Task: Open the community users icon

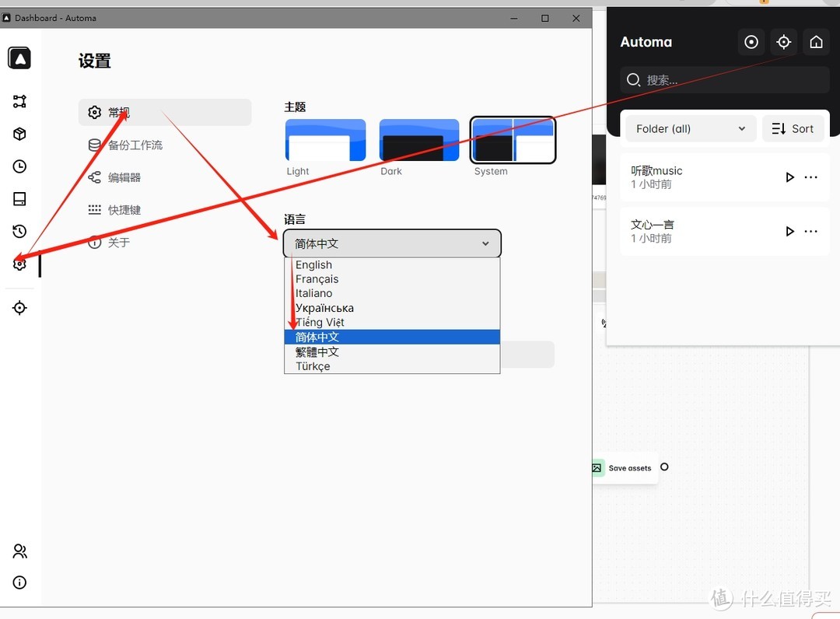Action: [x=19, y=551]
